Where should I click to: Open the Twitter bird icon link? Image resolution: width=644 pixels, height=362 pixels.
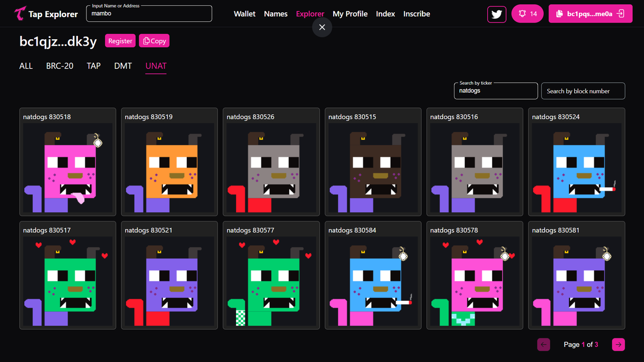497,14
